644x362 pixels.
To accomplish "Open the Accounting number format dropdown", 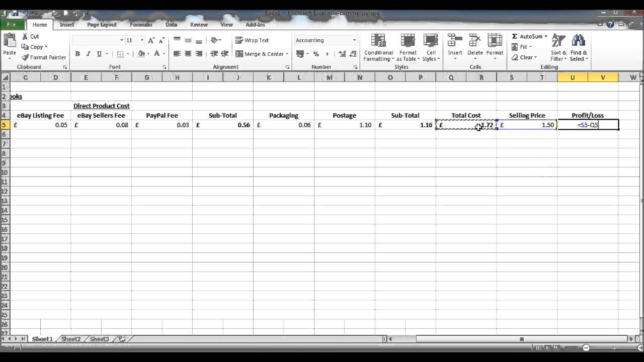I will 354,40.
